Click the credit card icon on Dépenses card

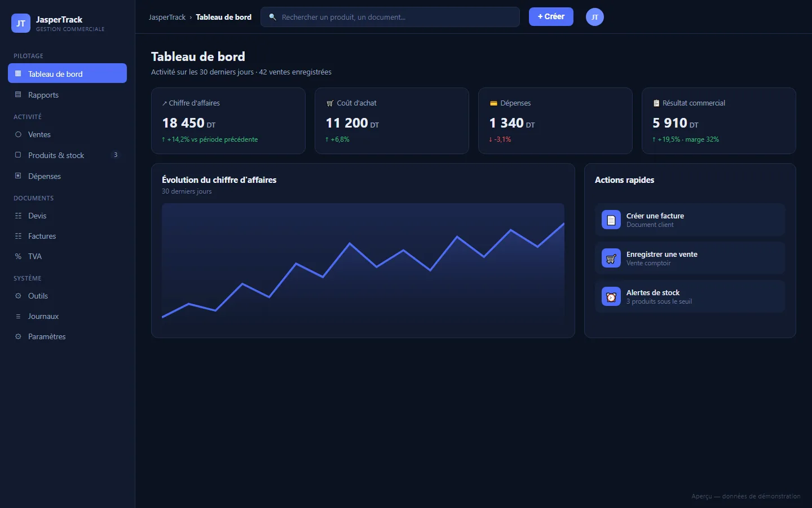click(493, 103)
